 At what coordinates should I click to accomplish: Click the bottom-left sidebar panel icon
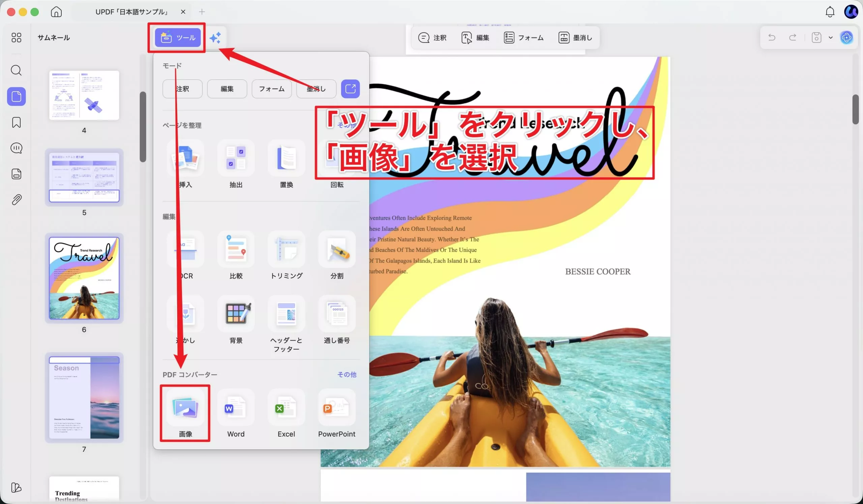click(x=16, y=487)
